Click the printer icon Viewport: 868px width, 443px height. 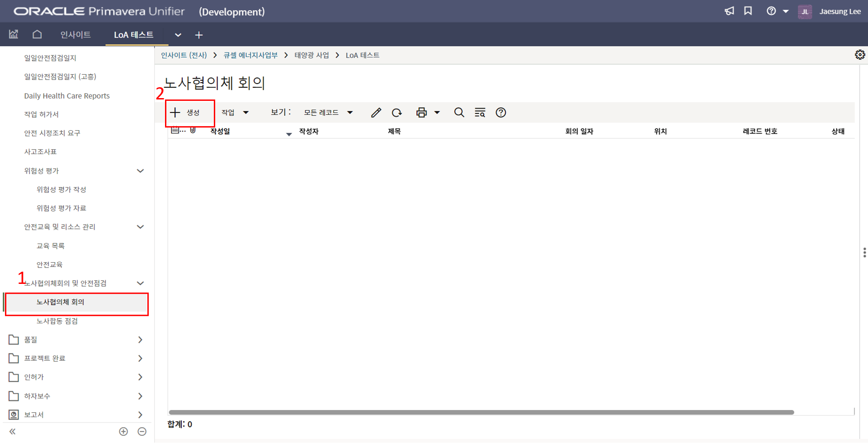pyautogui.click(x=421, y=113)
